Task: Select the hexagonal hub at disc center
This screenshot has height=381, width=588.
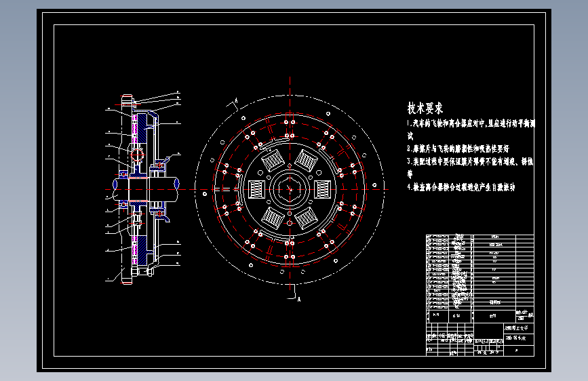Action: click(290, 189)
